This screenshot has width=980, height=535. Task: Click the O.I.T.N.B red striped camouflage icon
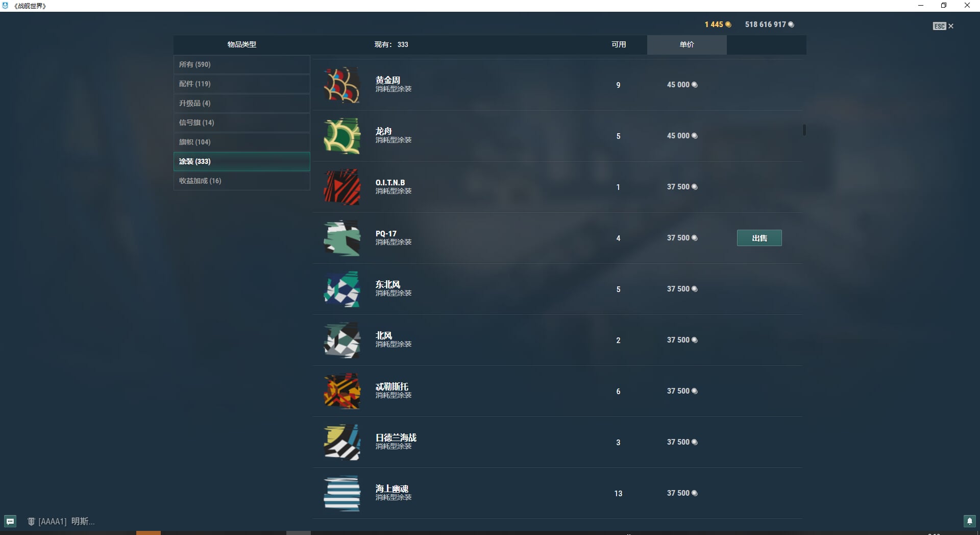coord(342,187)
